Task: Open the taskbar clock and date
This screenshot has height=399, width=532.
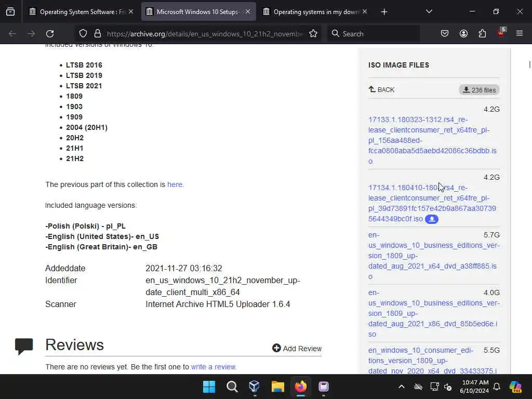Action: [x=474, y=387]
